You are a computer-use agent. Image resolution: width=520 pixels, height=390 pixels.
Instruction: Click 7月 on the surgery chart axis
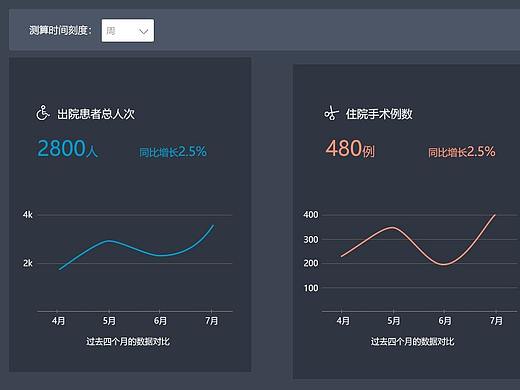pos(496,321)
